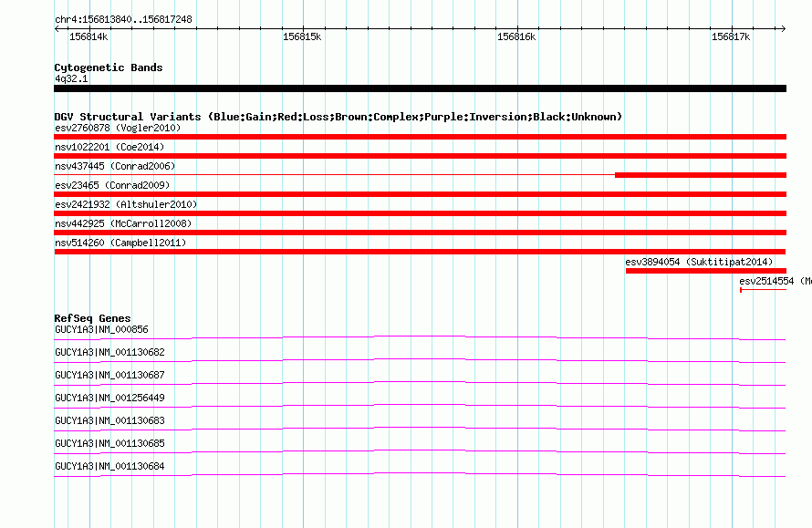Open the GUCY1A3|NM_001130687 transcript label

[109, 376]
